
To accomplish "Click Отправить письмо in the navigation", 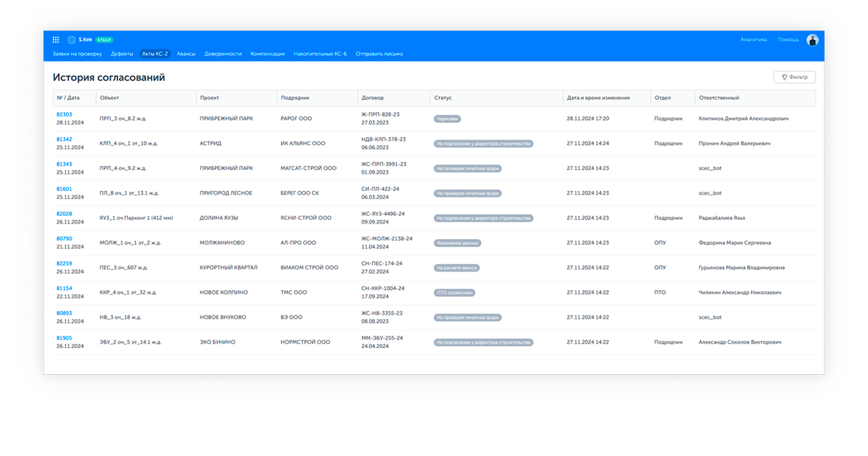I will pos(379,54).
